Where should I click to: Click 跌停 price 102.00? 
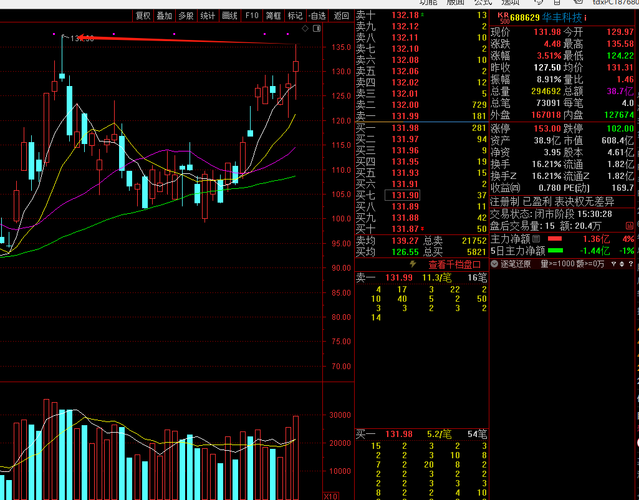(620, 129)
